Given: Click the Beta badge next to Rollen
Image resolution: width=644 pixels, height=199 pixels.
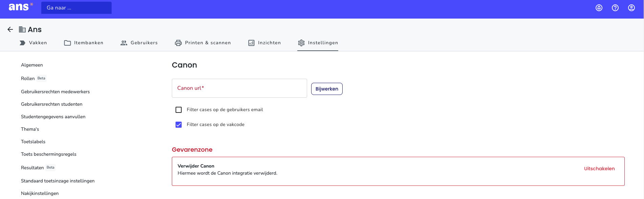Looking at the screenshot, I should coord(41,78).
